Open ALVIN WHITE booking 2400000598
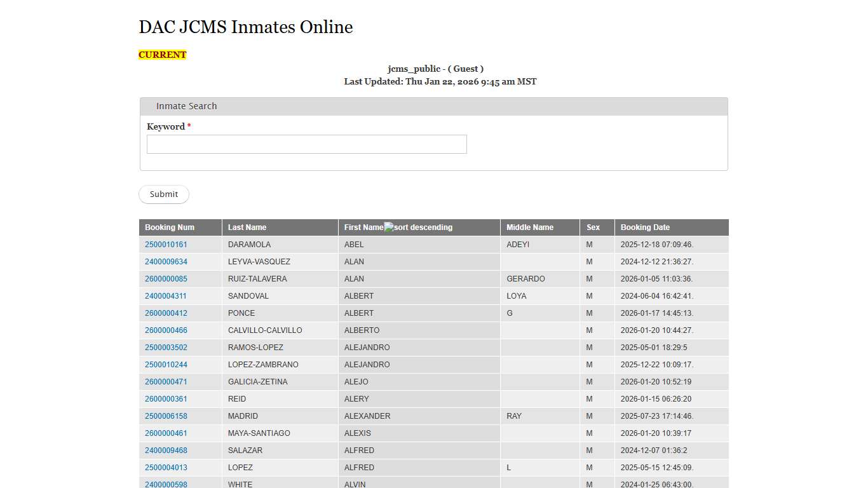Screen dimensions: 868x488 coord(166,484)
